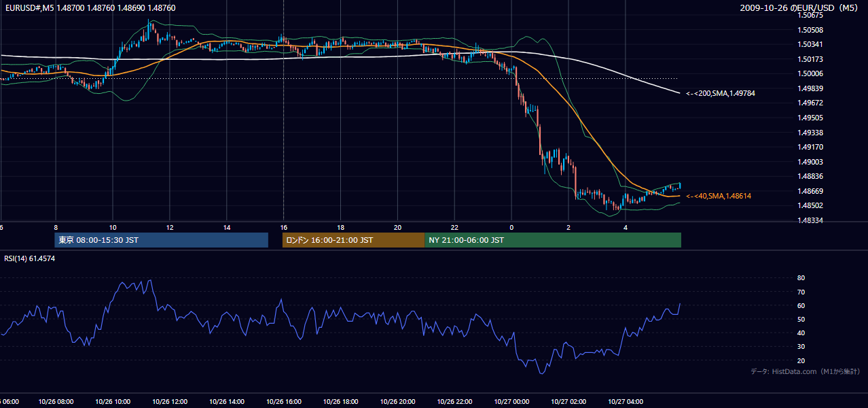Click hour tick 14 under the price chart
868x408 pixels.
point(227,227)
